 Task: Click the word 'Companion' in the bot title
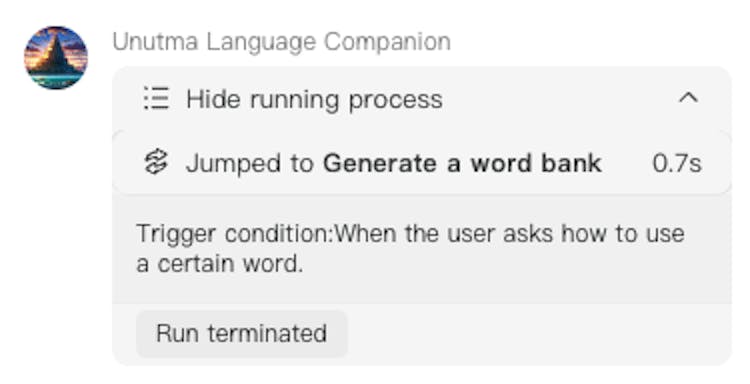point(387,43)
